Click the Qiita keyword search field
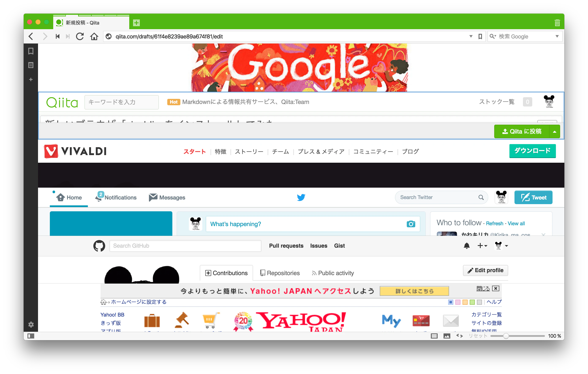 [x=122, y=102]
